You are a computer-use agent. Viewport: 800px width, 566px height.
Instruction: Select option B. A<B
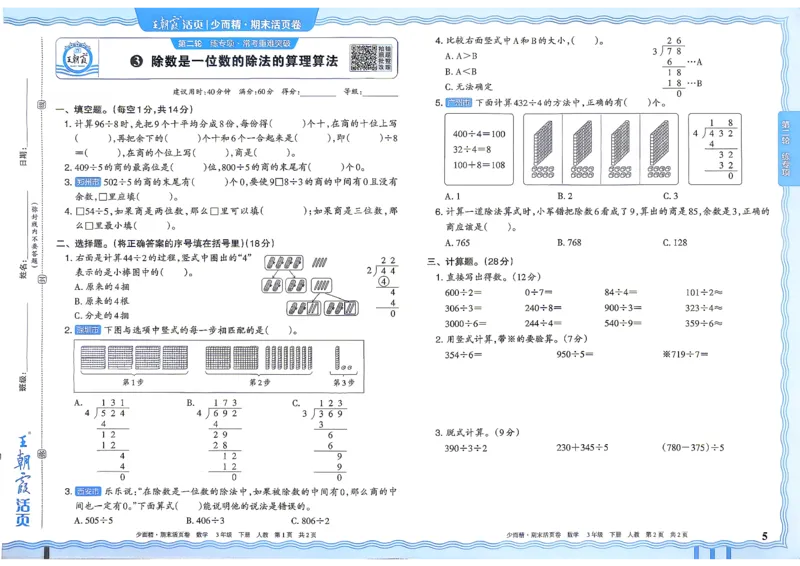(x=461, y=71)
